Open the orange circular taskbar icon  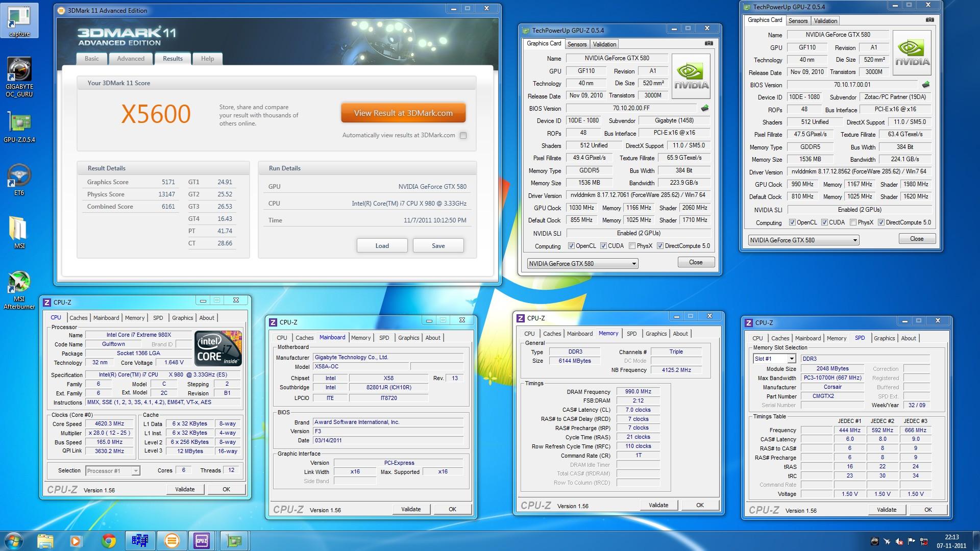[171, 540]
